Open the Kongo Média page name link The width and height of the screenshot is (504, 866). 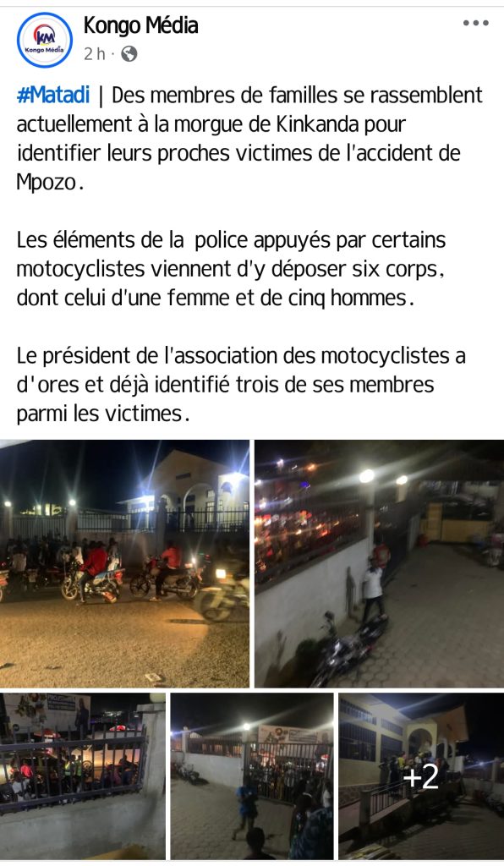click(x=140, y=25)
